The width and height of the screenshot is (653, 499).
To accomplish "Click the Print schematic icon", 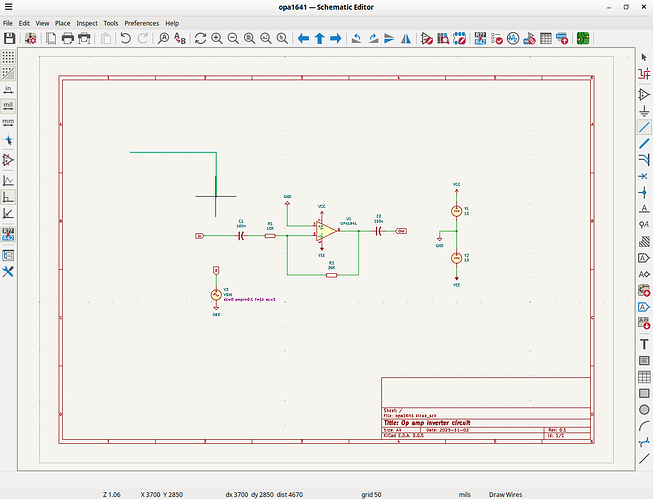I will click(67, 38).
